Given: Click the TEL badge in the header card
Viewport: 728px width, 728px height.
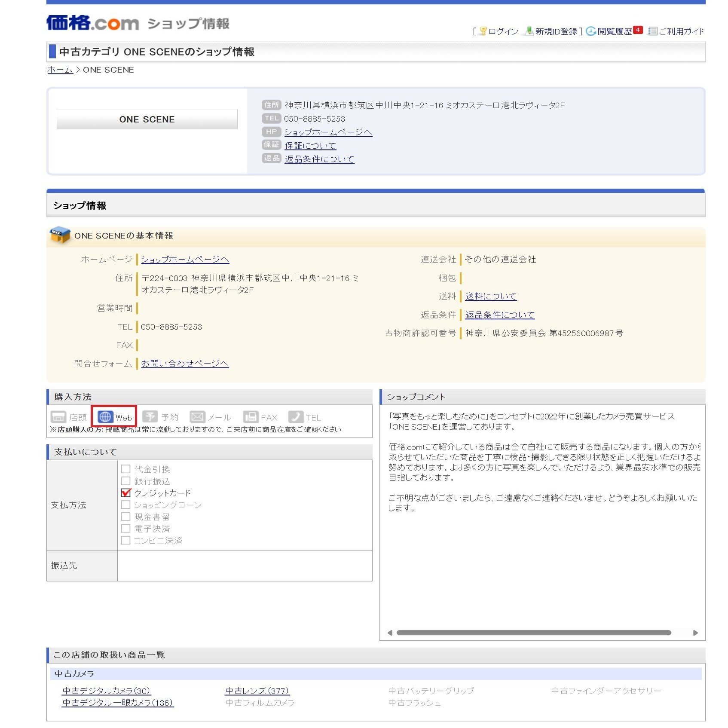Looking at the screenshot, I should (271, 118).
